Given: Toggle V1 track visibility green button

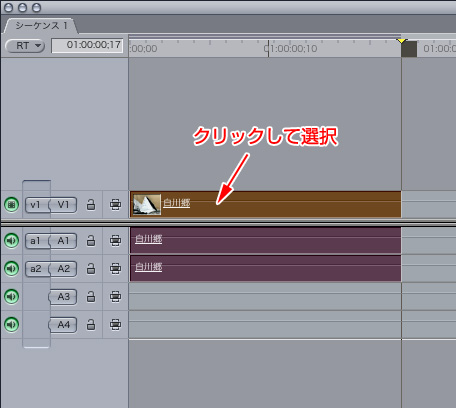Looking at the screenshot, I should (11, 204).
